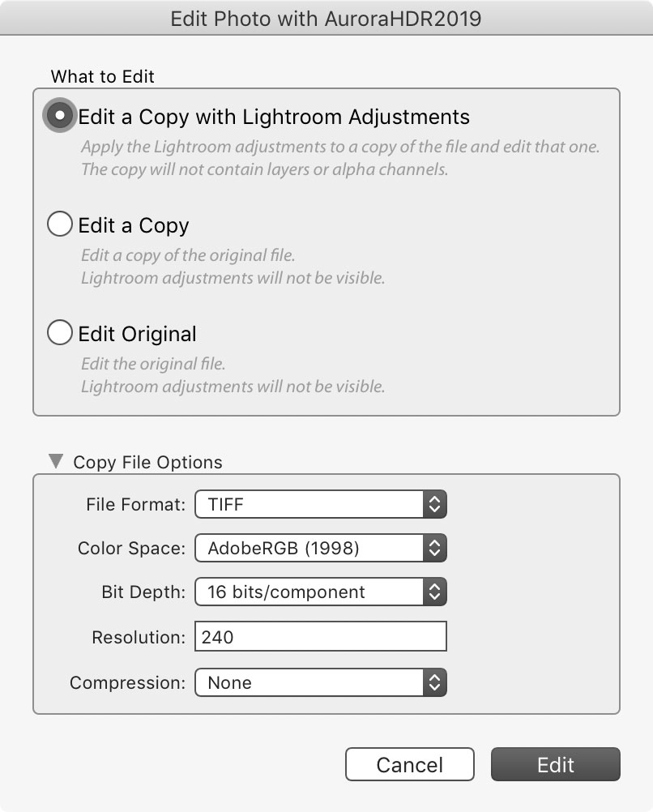Screen dimensions: 653x812
Task: Select Edit a Copy with Lightroom Adjustments radio
Action: pyautogui.click(x=60, y=115)
